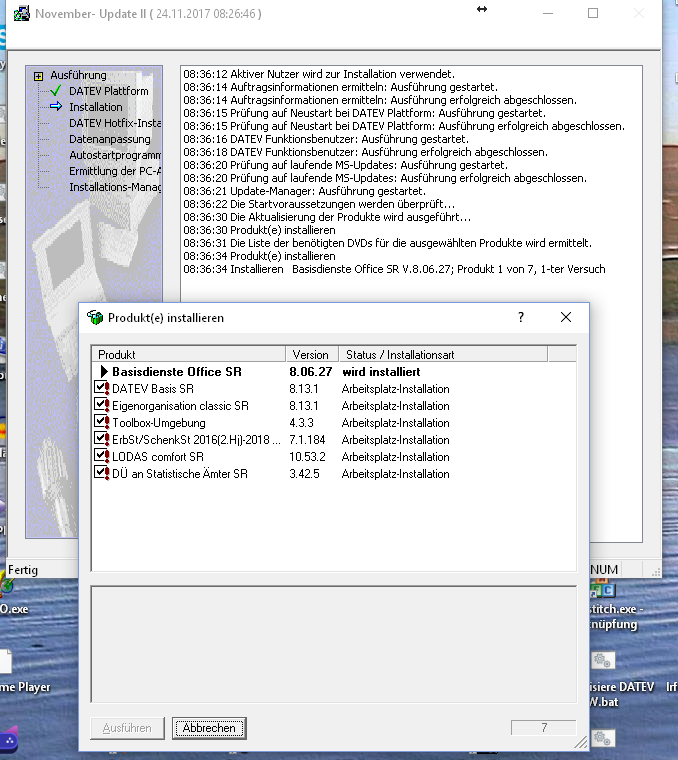Toggle checkbox for Eigenorganisation classic SR

coord(101,405)
